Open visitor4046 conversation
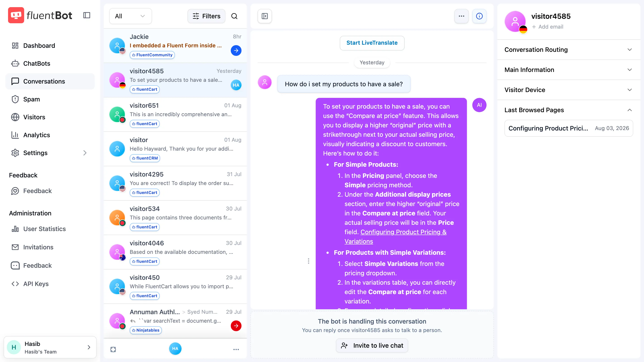Screen dimensions: 644x362 [x=175, y=252]
